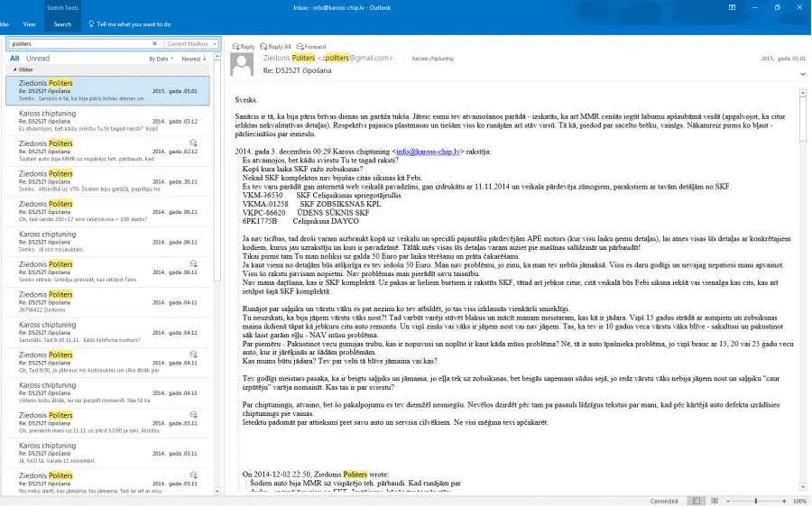The image size is (812, 507).
Task: Toggle Newest sort order
Action: [194, 59]
